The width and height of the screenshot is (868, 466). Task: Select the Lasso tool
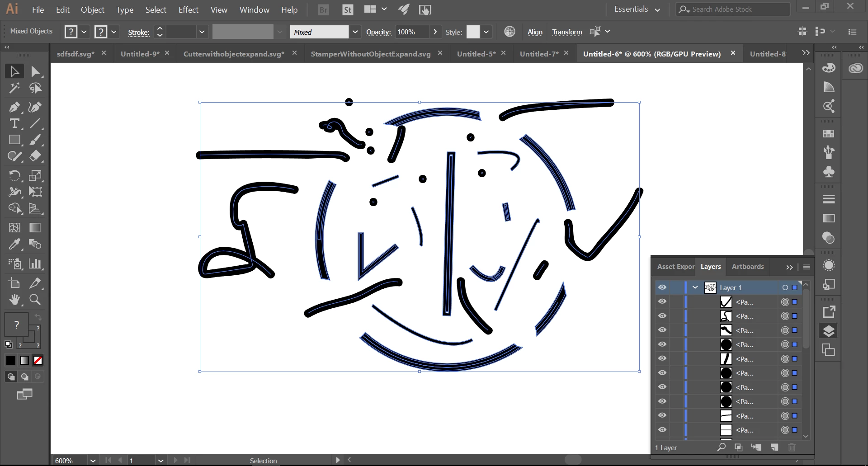35,88
